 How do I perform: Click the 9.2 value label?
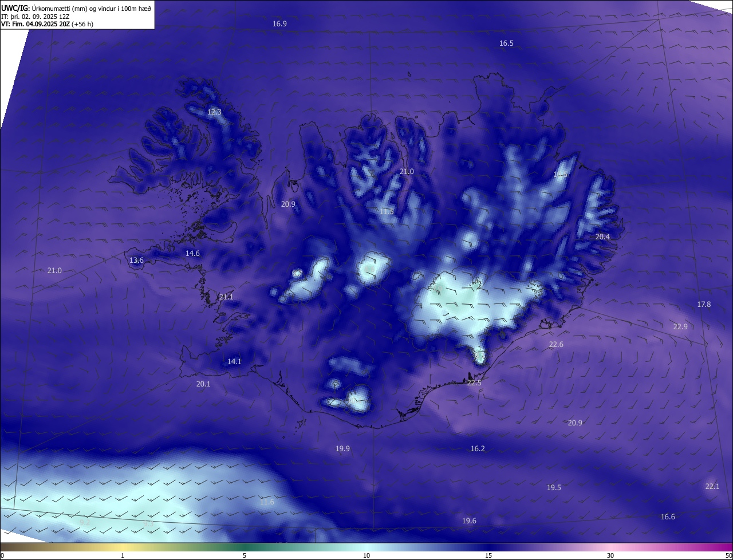pos(85,522)
